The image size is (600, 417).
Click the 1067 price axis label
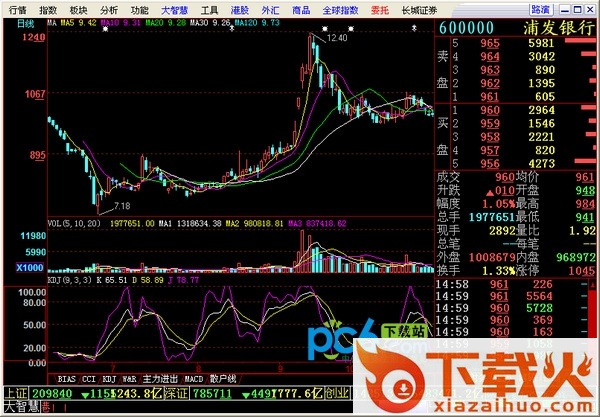[x=35, y=94]
